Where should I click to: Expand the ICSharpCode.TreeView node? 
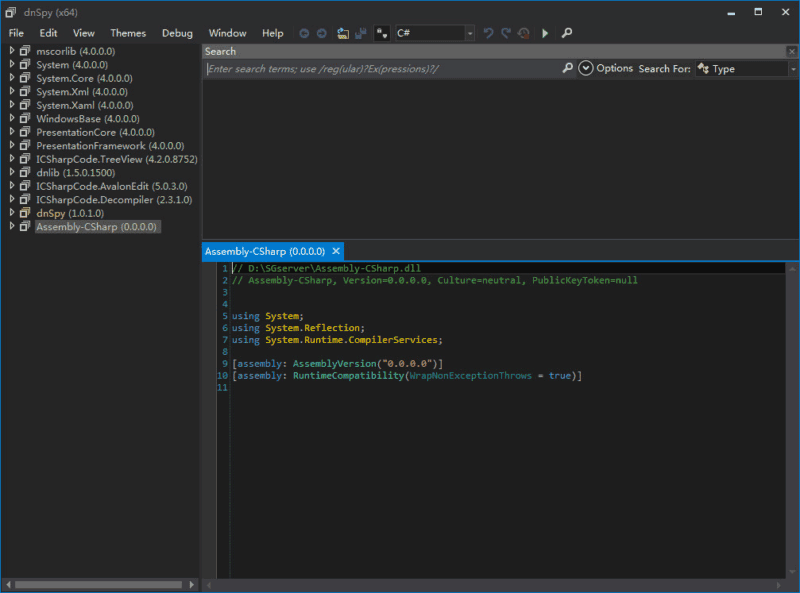[x=12, y=159]
